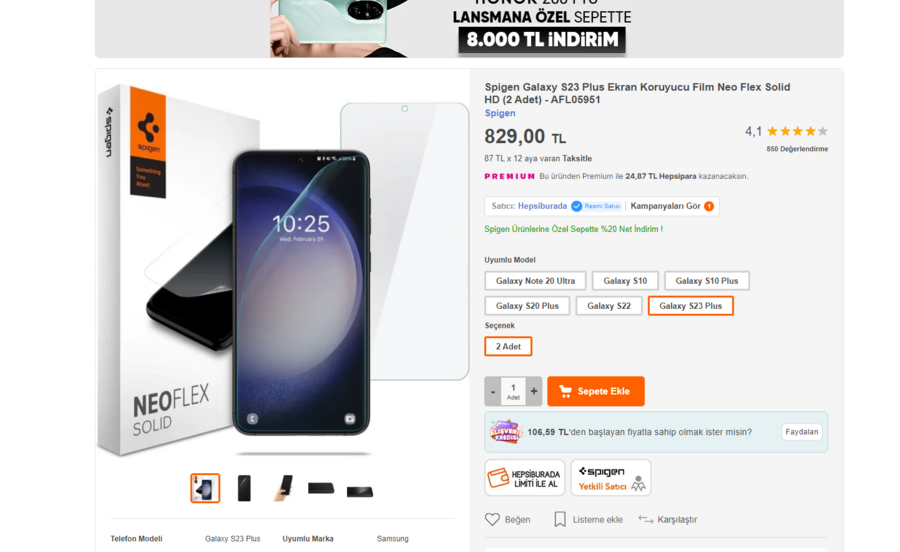Click the quantity input field
The width and height of the screenshot is (900, 552).
[x=513, y=391]
